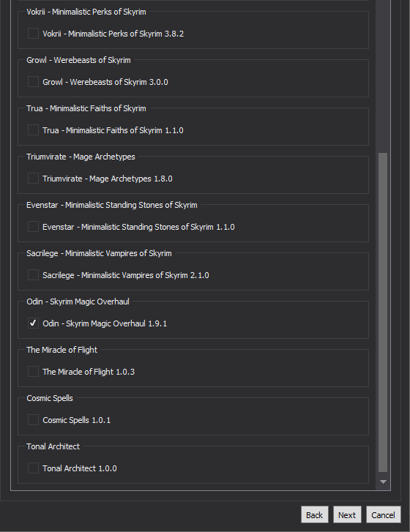
Task: Click the Tonal Architect 1.0.0 label text
Action: [x=80, y=468]
